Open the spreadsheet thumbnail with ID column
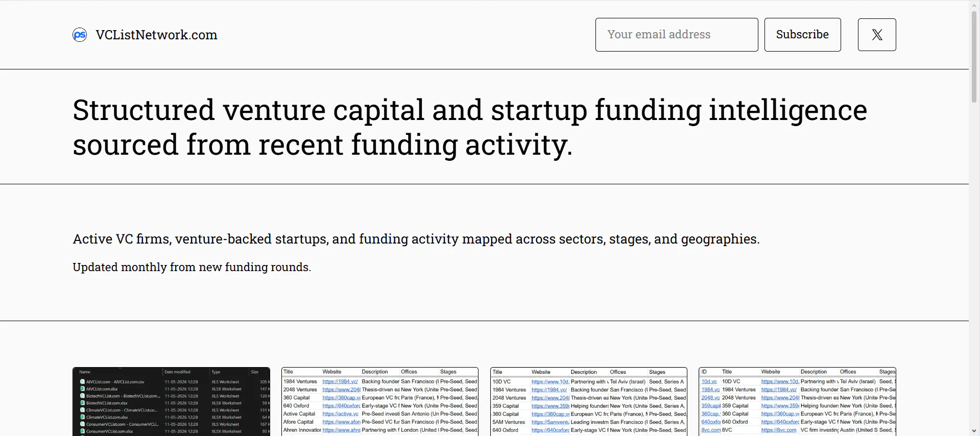Screen dimensions: 980x436 coord(798,402)
